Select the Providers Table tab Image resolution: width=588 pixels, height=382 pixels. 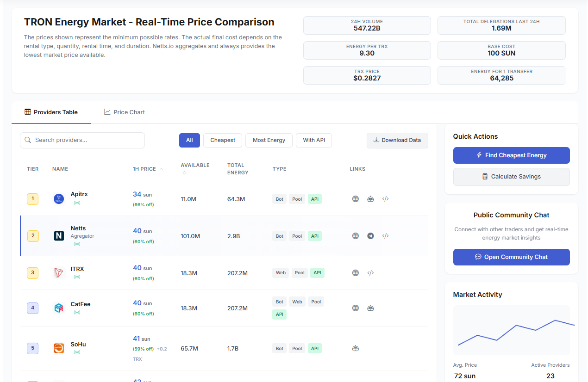tap(51, 112)
